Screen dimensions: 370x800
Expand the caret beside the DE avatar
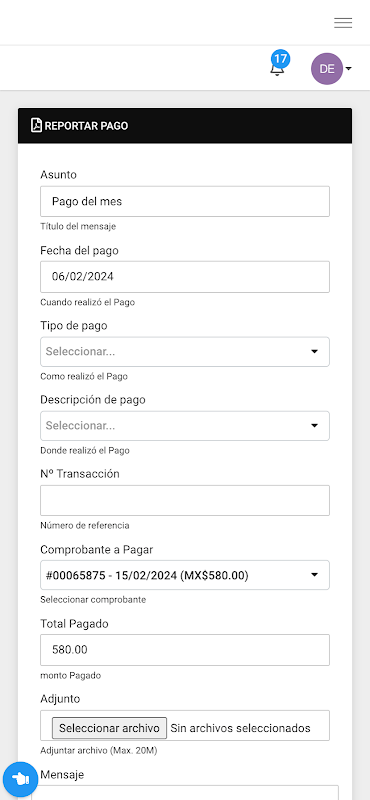tap(348, 68)
